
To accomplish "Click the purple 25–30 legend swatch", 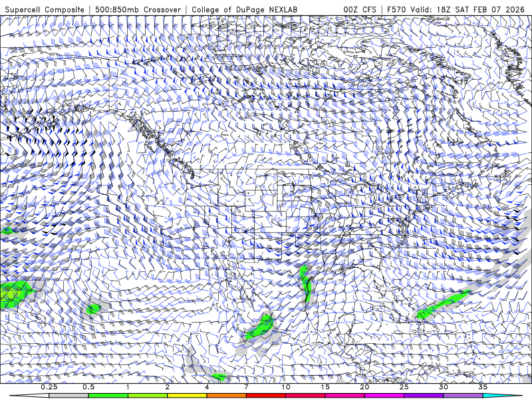I will (424, 396).
